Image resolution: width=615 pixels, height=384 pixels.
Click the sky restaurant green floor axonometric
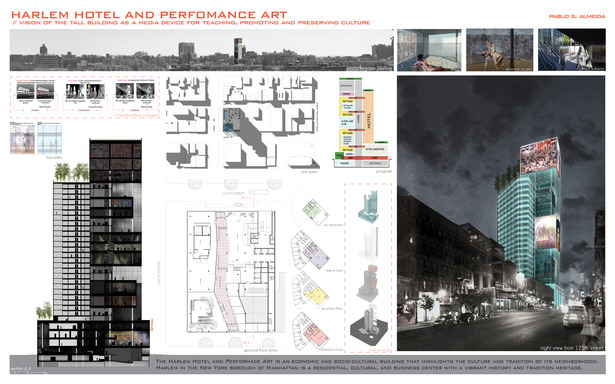314,211
